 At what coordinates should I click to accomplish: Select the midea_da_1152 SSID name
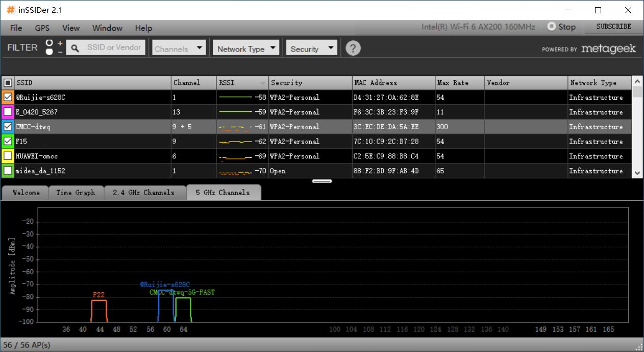40,171
